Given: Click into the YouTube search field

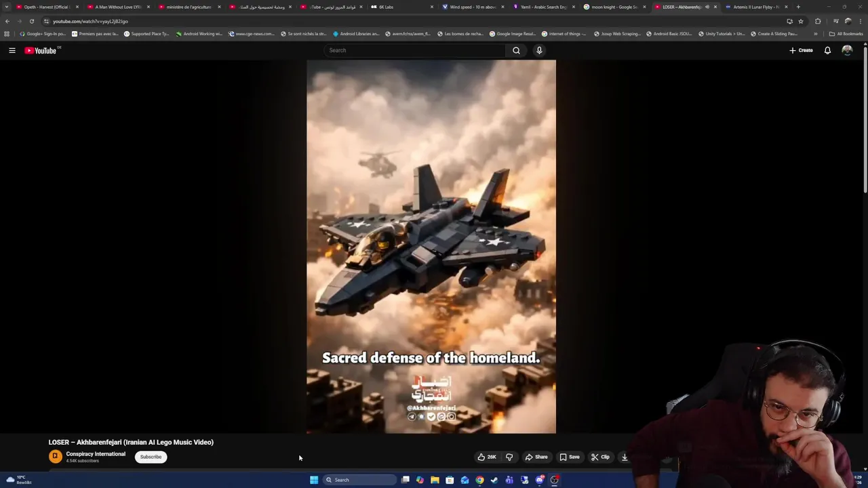Looking at the screenshot, I should [x=414, y=50].
